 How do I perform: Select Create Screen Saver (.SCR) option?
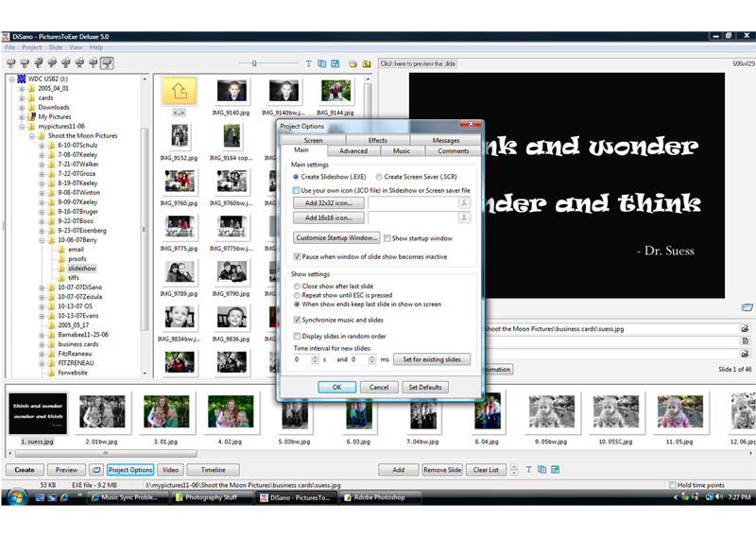coord(379,177)
